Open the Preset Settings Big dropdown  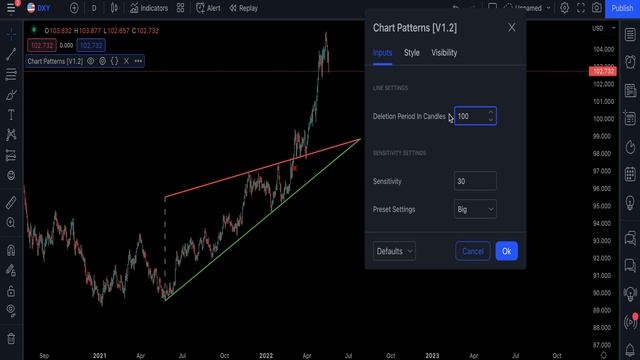click(x=475, y=209)
